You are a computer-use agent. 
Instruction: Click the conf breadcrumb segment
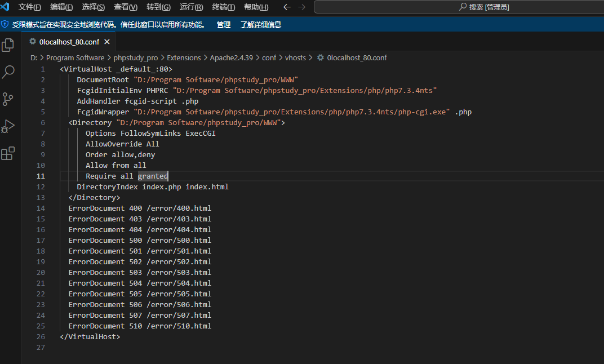point(269,58)
